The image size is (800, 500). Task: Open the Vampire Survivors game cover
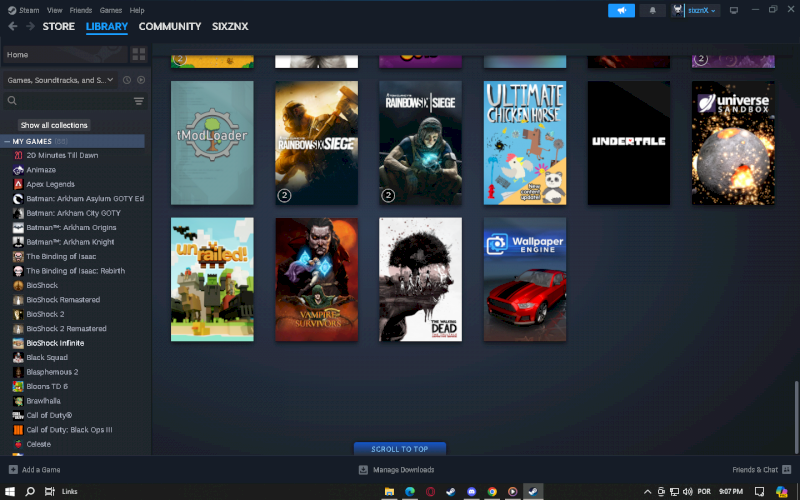317,279
